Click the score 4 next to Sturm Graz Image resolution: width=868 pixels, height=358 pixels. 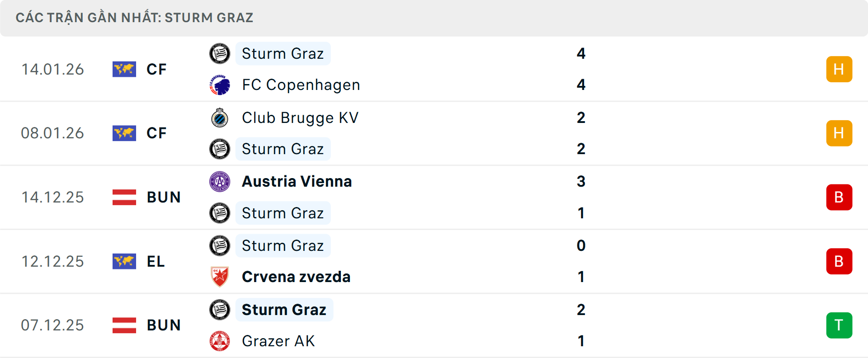[x=582, y=53]
